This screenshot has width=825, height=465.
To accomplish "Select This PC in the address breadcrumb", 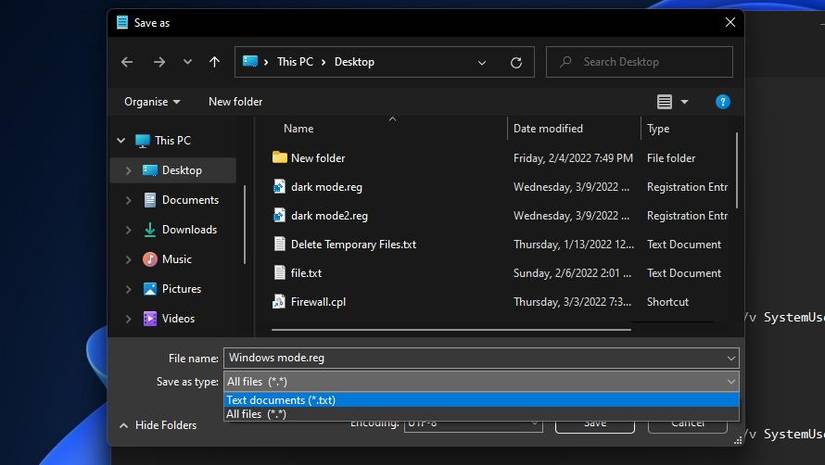I will 295,62.
